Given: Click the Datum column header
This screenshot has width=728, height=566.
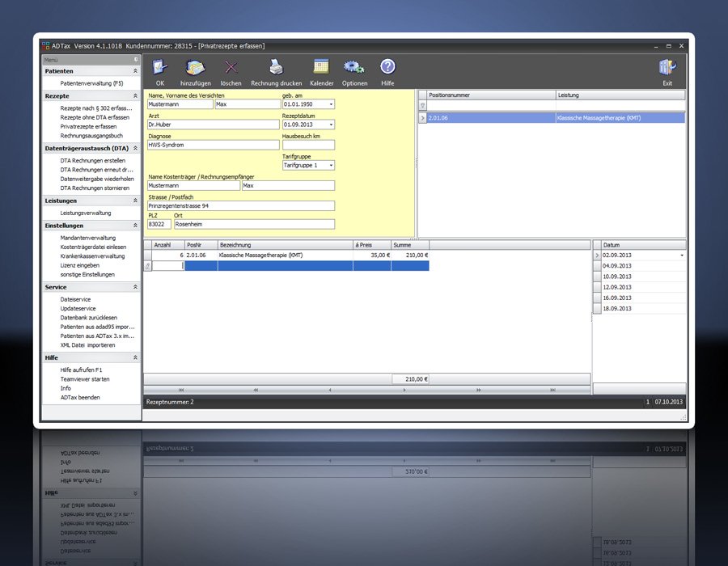Looking at the screenshot, I should [x=643, y=245].
